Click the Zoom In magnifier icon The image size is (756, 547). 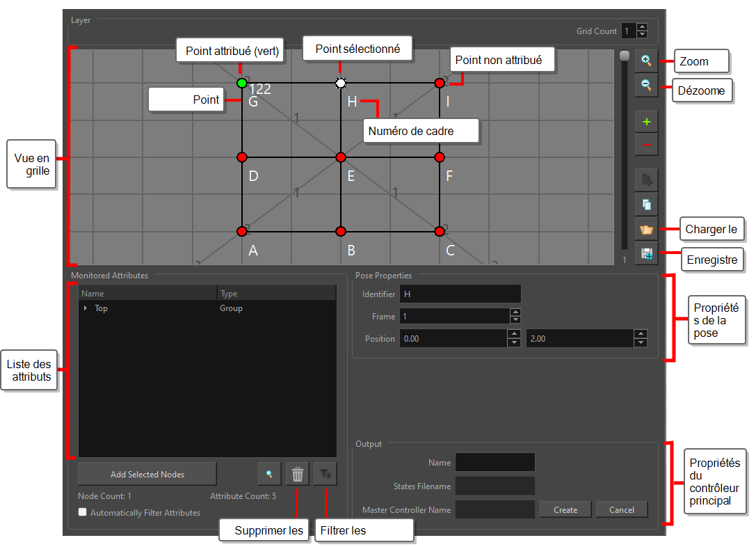(646, 61)
